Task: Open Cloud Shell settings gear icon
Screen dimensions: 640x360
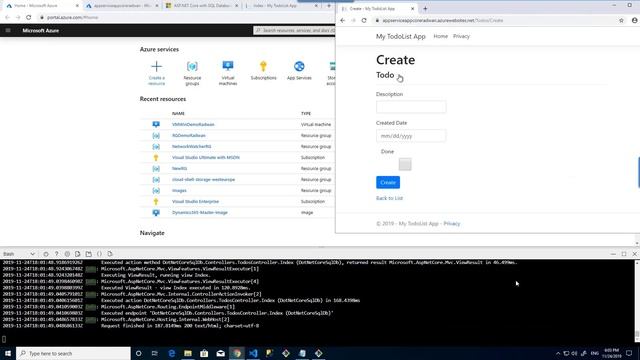Action: 67,254
